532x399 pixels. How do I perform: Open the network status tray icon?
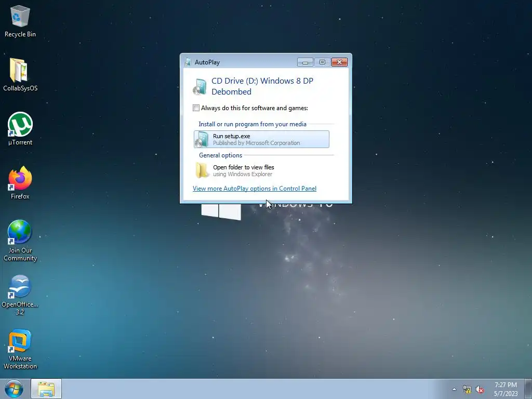[x=467, y=389]
